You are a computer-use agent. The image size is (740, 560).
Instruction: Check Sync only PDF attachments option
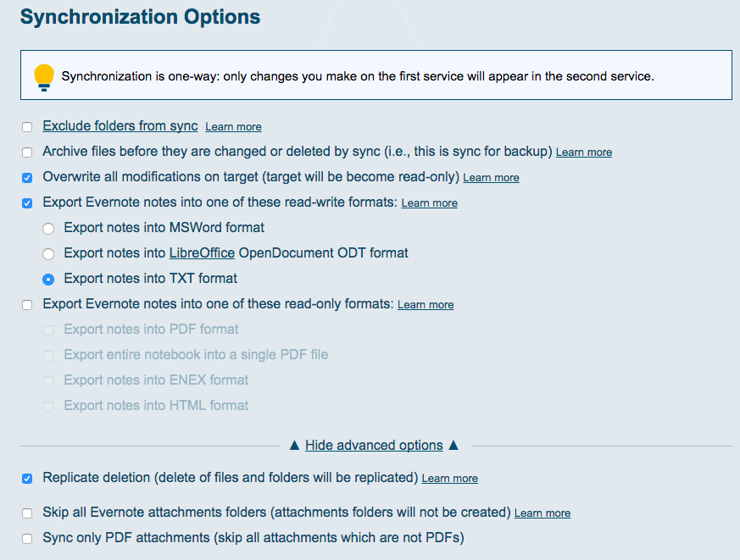click(27, 538)
